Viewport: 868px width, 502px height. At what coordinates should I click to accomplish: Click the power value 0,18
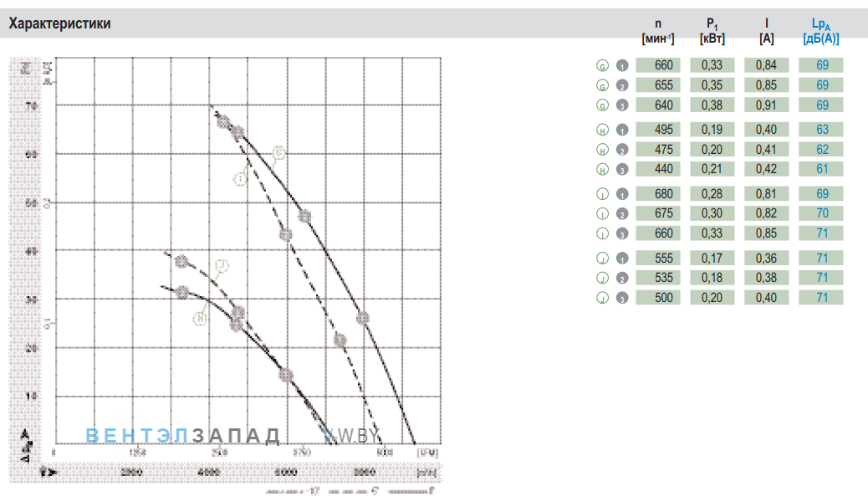point(712,278)
